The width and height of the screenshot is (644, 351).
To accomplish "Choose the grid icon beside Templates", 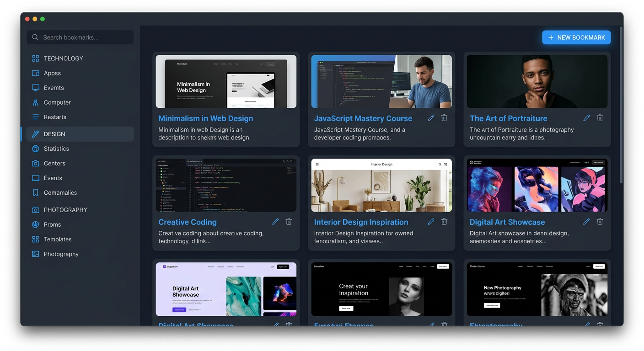I will [35, 239].
